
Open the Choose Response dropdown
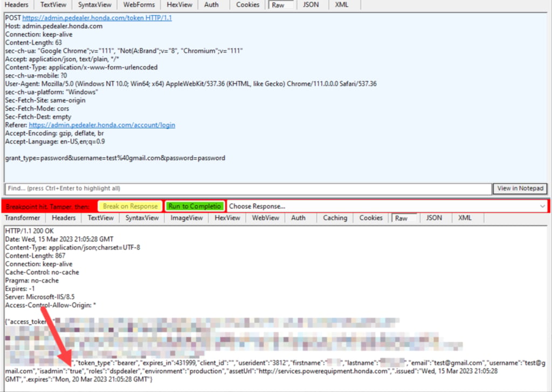[x=387, y=206]
